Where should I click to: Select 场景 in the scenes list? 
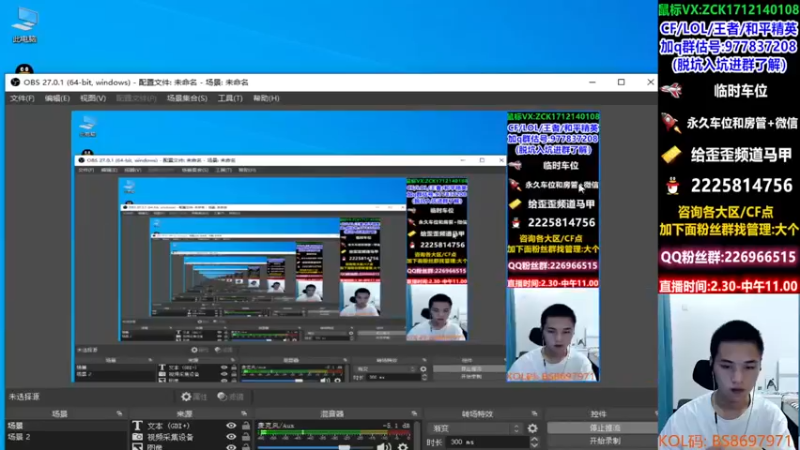tap(66, 426)
